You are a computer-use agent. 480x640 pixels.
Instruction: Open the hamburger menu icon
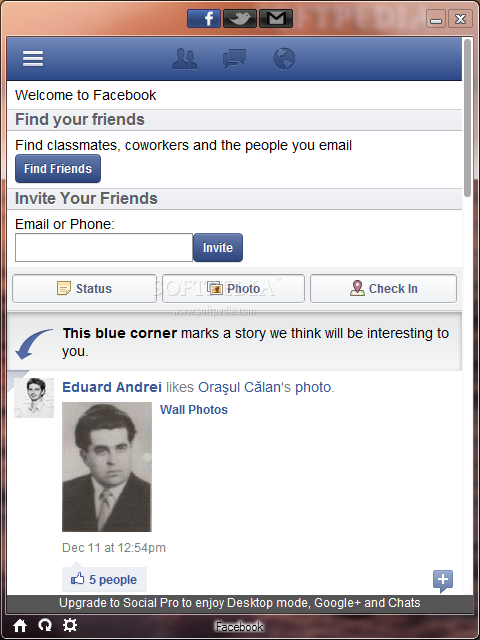click(33, 58)
